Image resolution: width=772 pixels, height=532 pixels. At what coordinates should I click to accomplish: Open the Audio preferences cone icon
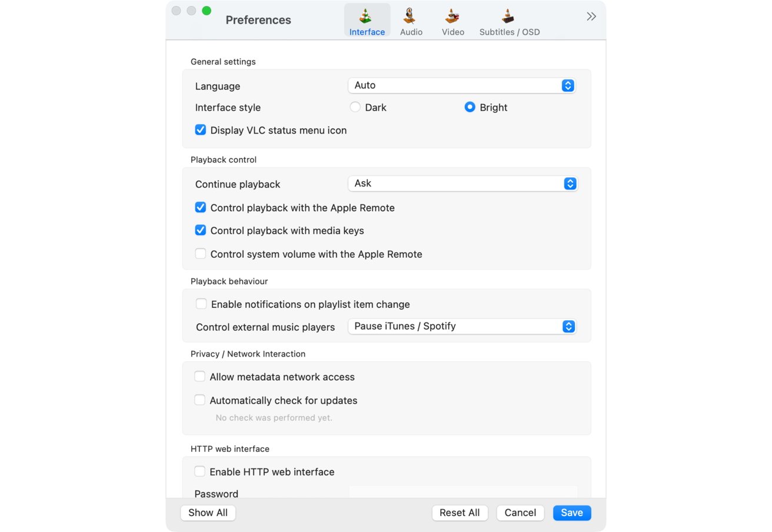pyautogui.click(x=411, y=16)
